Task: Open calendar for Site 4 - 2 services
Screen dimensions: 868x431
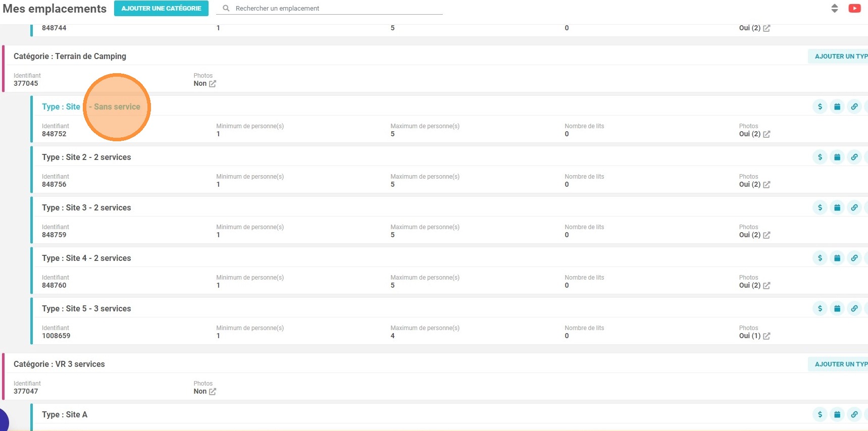Action: (x=837, y=258)
